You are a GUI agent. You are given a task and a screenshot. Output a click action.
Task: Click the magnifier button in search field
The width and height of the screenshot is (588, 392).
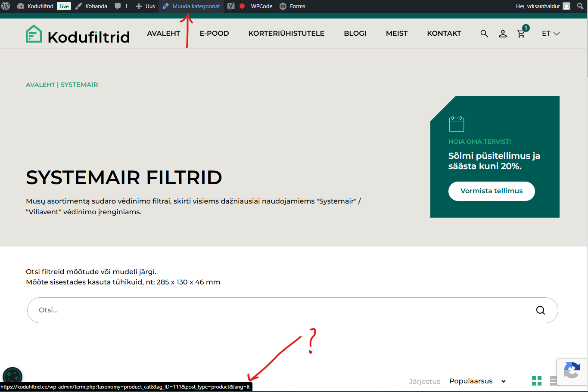(x=541, y=310)
